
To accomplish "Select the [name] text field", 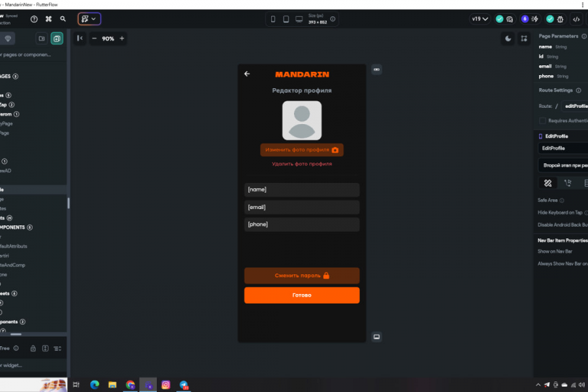I will coord(302,190).
